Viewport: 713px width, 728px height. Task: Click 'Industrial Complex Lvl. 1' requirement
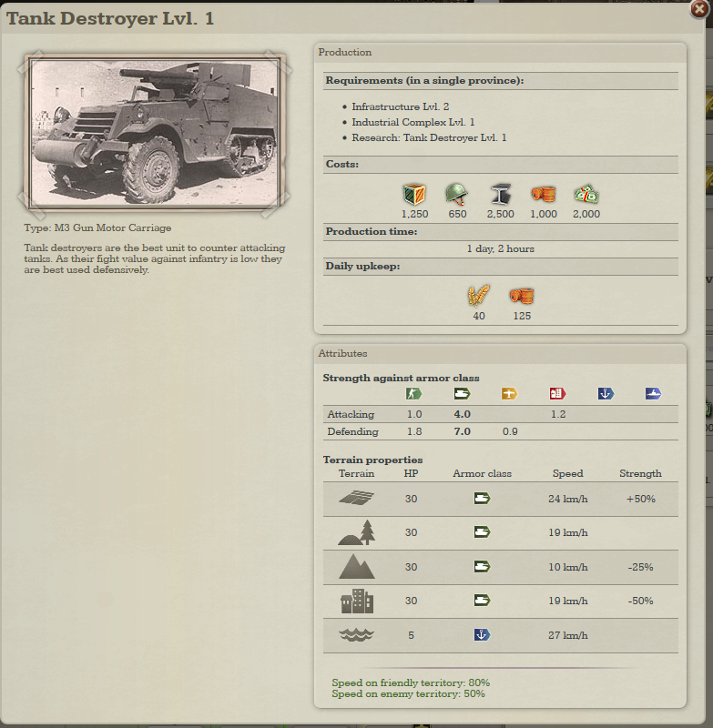tap(413, 122)
